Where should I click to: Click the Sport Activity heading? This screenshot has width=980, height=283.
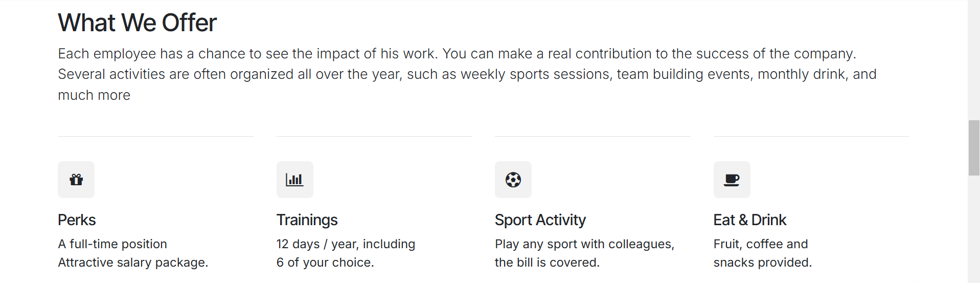[x=540, y=220]
